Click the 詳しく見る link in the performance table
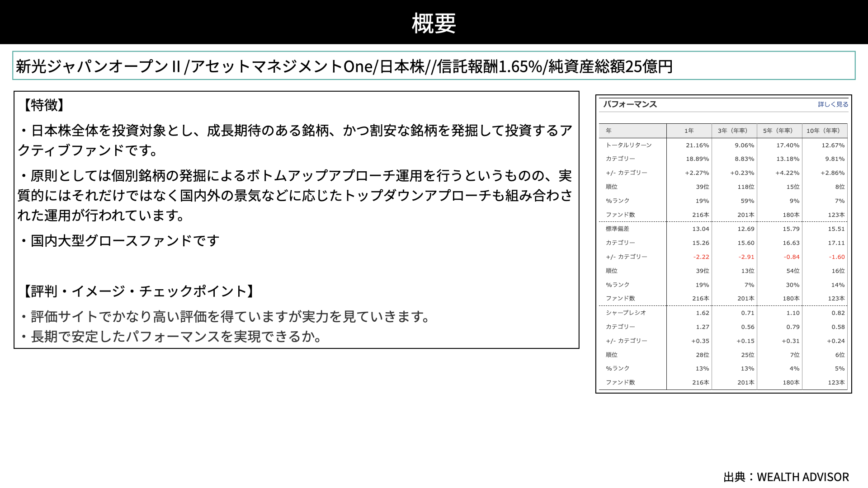The height and width of the screenshot is (488, 868). click(x=833, y=104)
